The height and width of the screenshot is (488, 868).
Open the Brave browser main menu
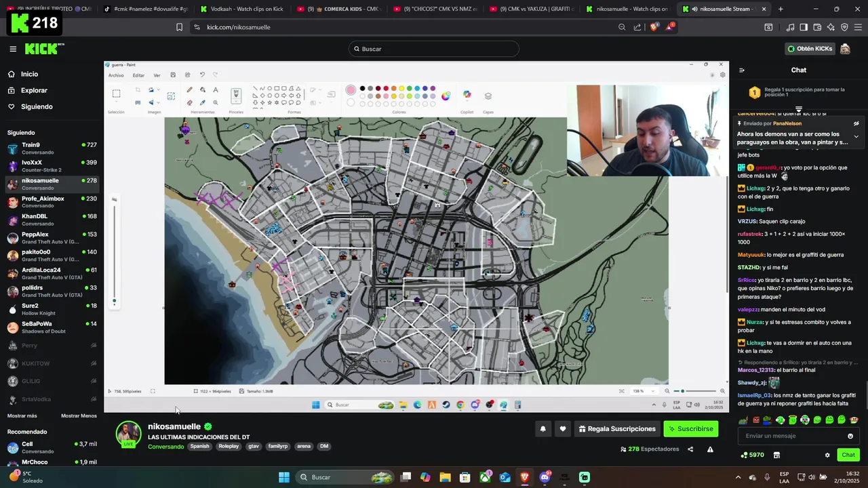(858, 27)
